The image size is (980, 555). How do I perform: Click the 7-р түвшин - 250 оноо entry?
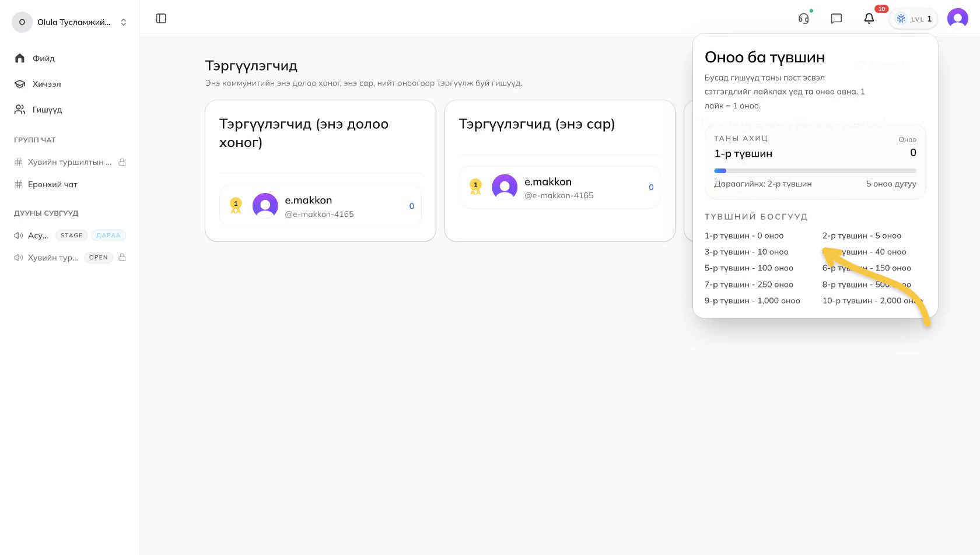pos(749,284)
